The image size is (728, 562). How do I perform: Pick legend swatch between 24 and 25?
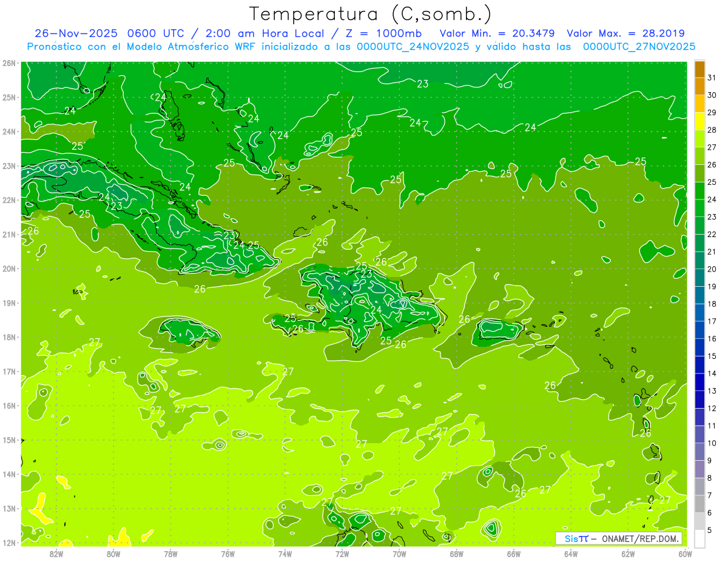[x=699, y=190]
